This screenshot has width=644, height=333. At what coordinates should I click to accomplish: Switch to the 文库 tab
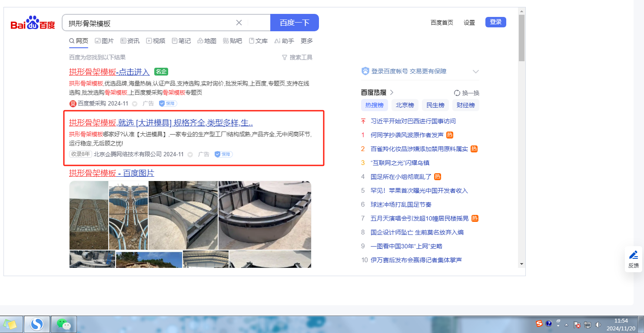258,41
